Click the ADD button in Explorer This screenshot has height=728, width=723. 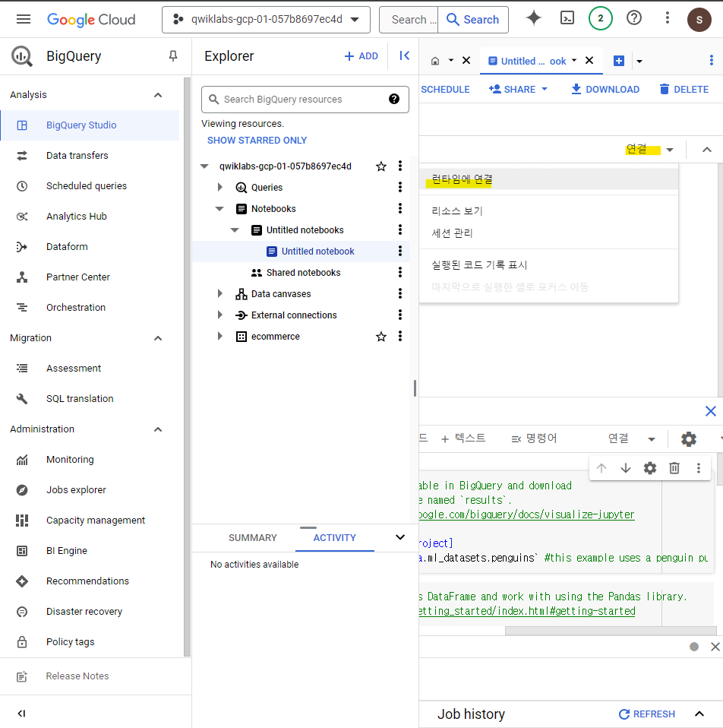click(x=361, y=56)
